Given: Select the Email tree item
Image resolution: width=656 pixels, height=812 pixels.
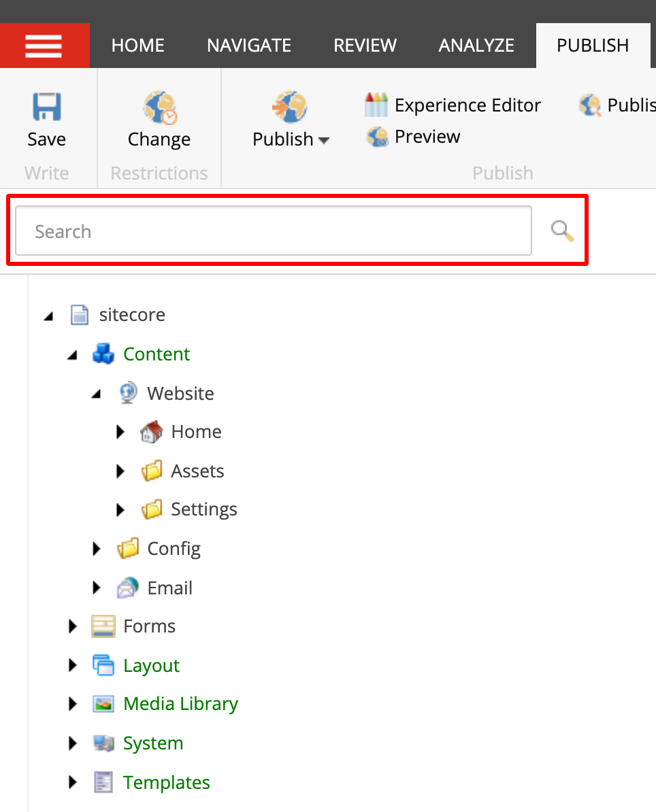Looking at the screenshot, I should [x=169, y=588].
